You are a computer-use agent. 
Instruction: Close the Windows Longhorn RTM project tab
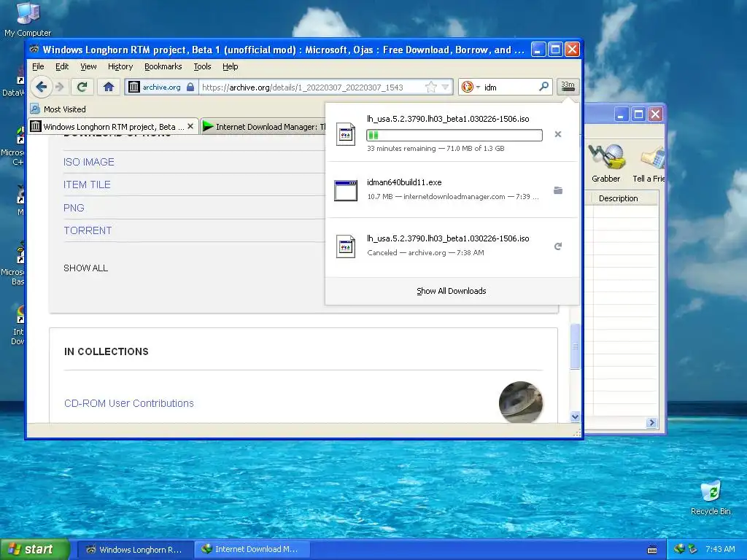coord(190,126)
